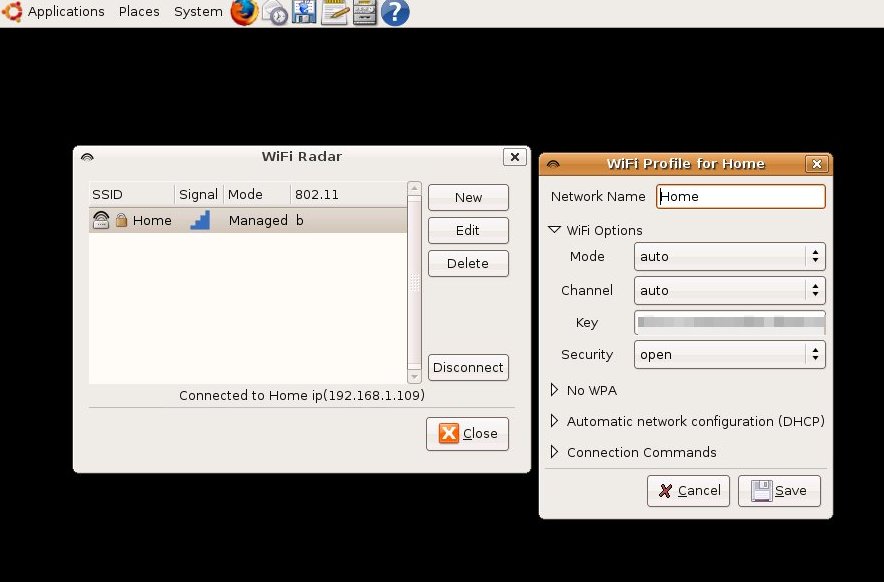Click the Disconnect button

[468, 367]
